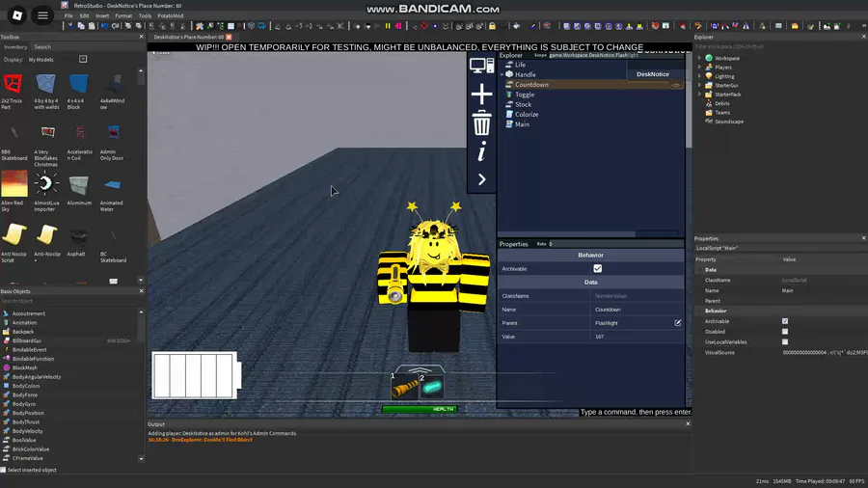Expand the Handle item in in-game Explorer
Viewport: 868px width, 488px height.
pos(502,74)
